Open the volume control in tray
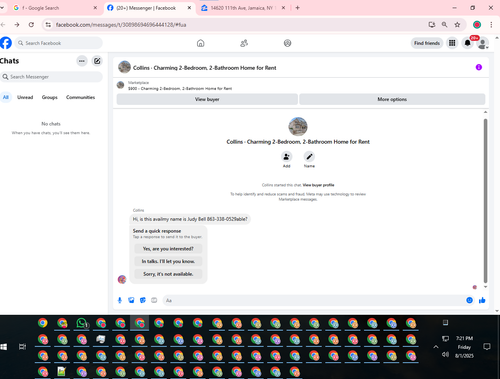 445,354
